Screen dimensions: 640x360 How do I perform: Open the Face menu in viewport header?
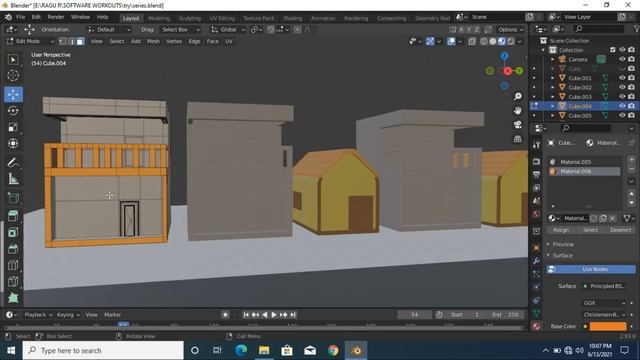[212, 41]
